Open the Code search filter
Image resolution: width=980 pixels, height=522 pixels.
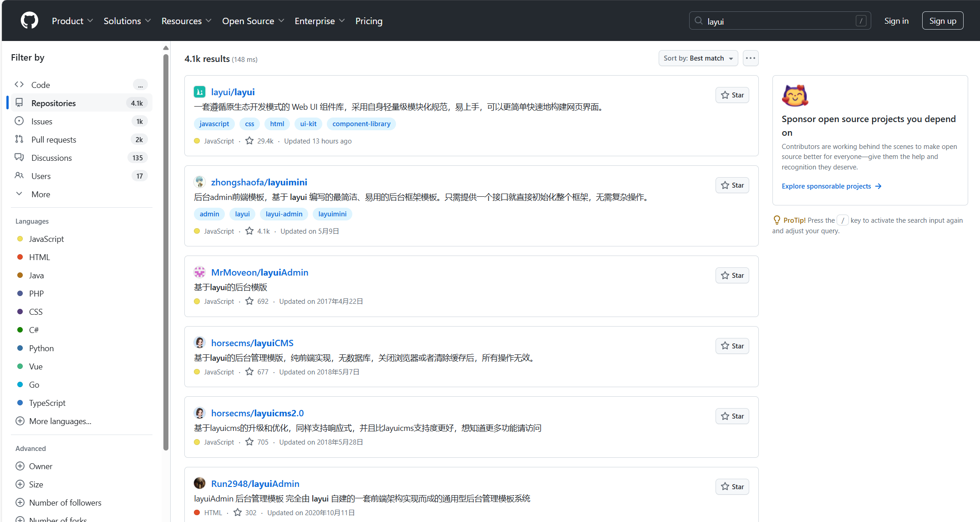tap(40, 84)
